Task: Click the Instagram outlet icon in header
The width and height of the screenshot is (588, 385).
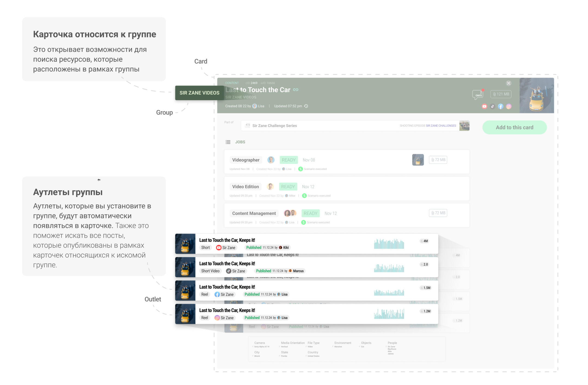Action: point(509,107)
